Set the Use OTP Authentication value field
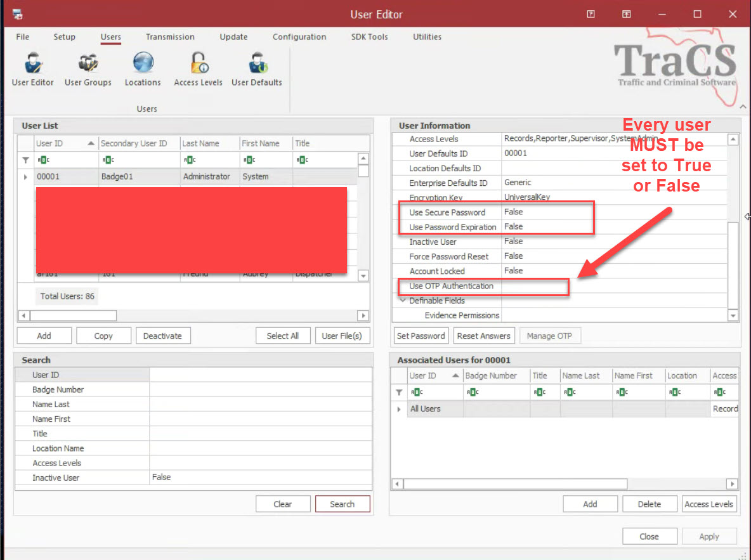This screenshot has height=560, width=751. point(533,286)
